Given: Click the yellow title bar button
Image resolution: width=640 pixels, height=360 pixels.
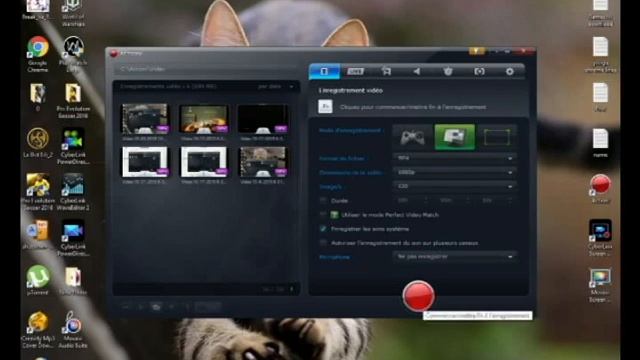Looking at the screenshot, I should (x=476, y=51).
